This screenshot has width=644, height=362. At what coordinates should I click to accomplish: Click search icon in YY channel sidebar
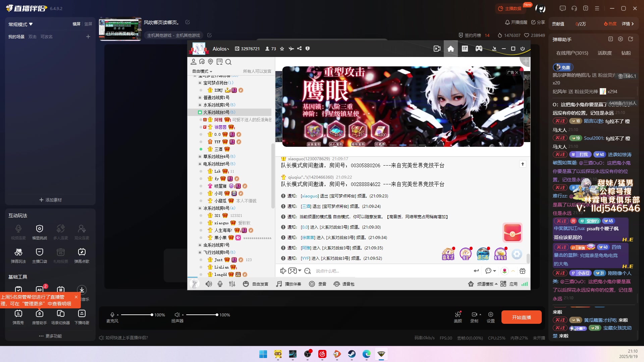[x=228, y=62]
